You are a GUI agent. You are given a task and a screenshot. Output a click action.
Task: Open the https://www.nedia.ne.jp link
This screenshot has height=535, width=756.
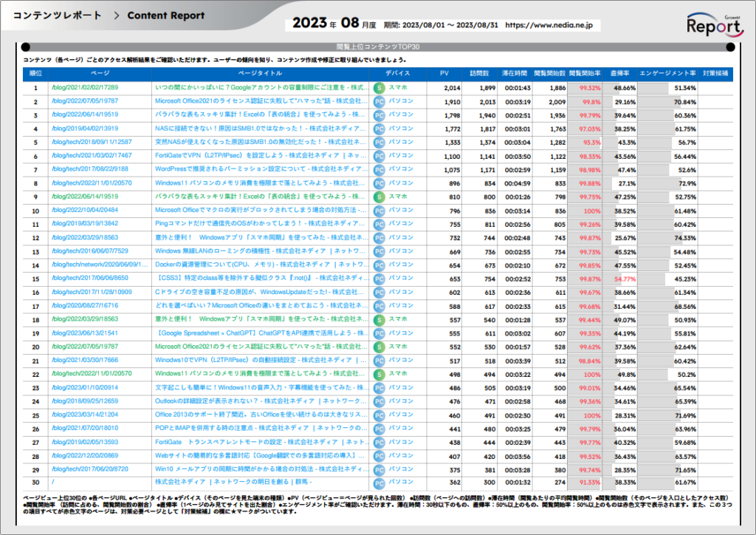554,24
